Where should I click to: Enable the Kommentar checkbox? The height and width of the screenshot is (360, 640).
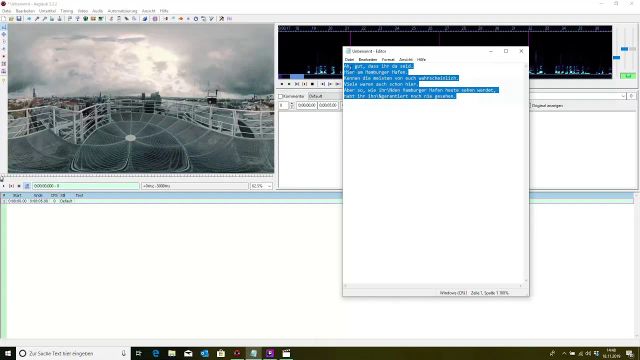[281, 96]
